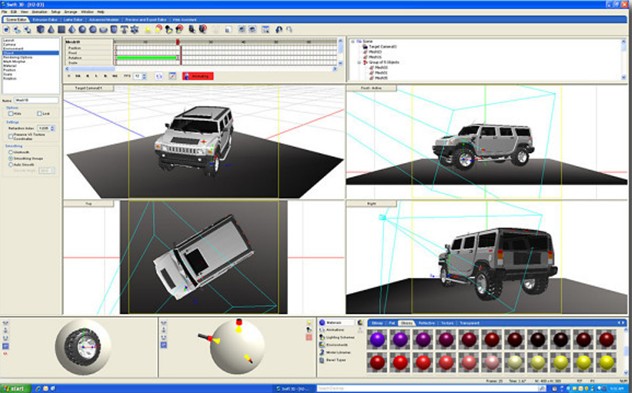Insert a cone primitive from the toolbar

(x=51, y=29)
